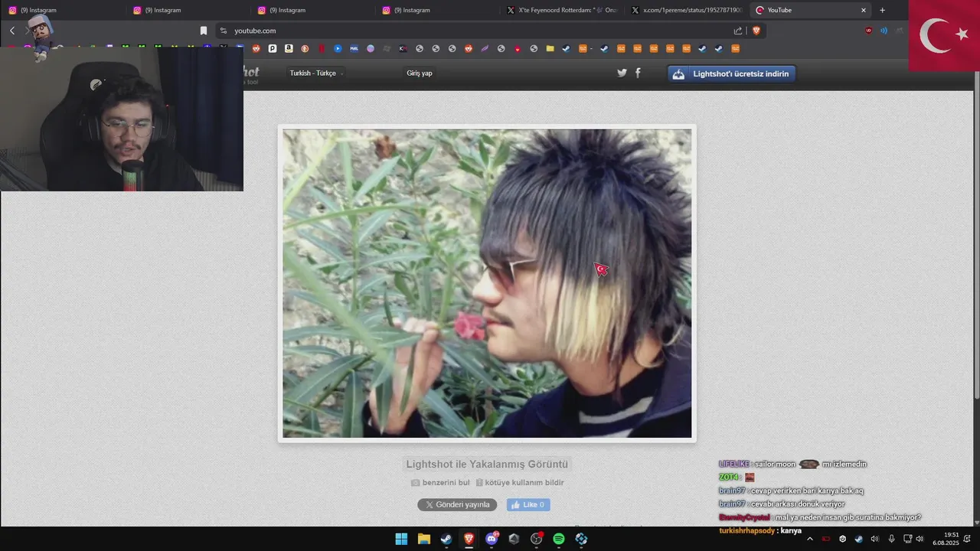980x551 pixels.
Task: Switch to the first Instagram tab
Action: 64,10
